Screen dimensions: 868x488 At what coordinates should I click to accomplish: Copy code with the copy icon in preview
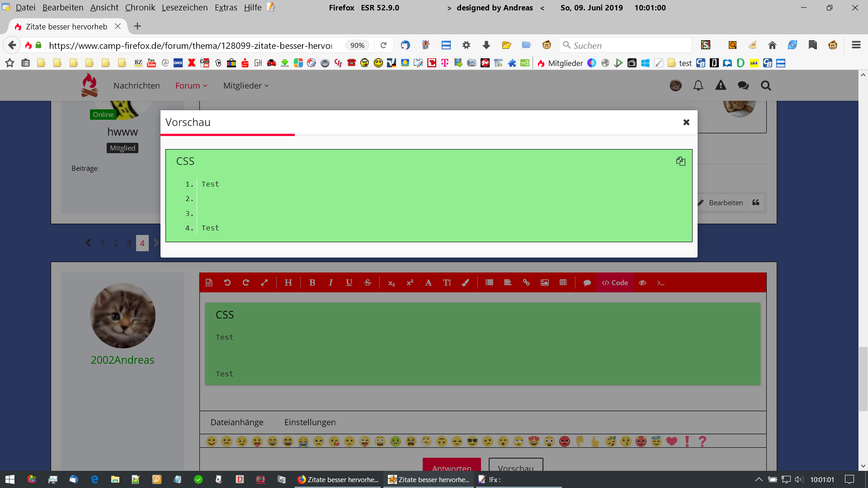click(680, 161)
